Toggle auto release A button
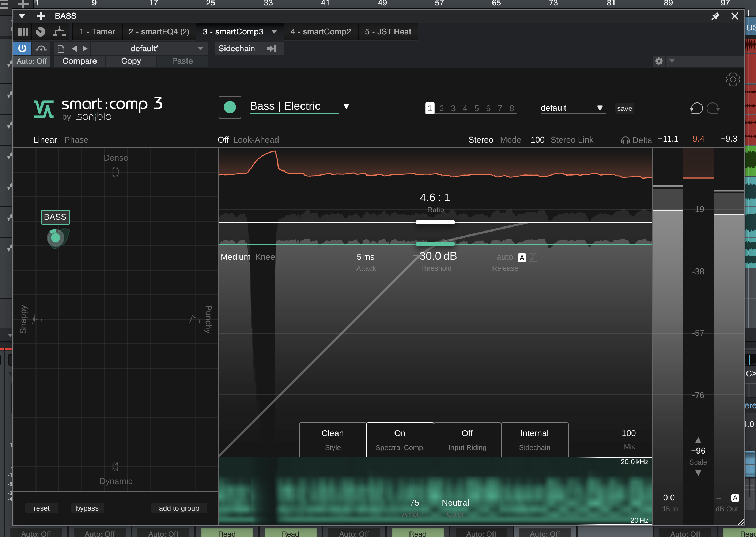The image size is (756, 537). (522, 258)
